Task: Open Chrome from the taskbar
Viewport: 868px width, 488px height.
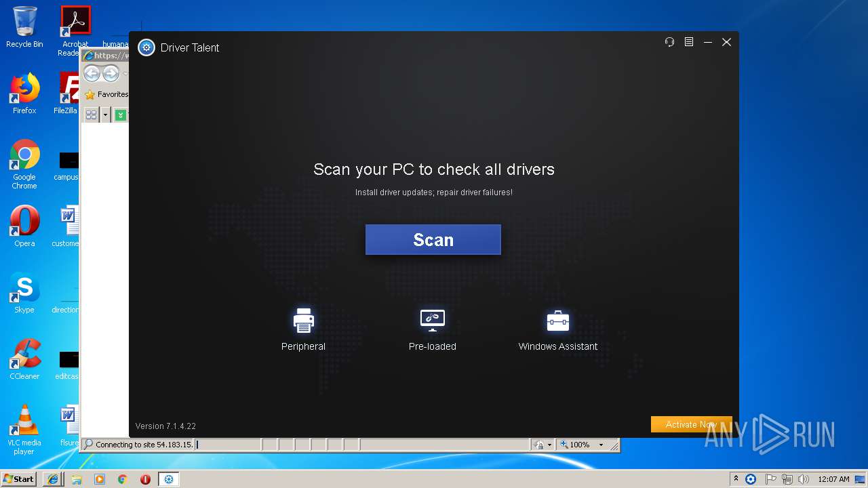Action: (123, 479)
